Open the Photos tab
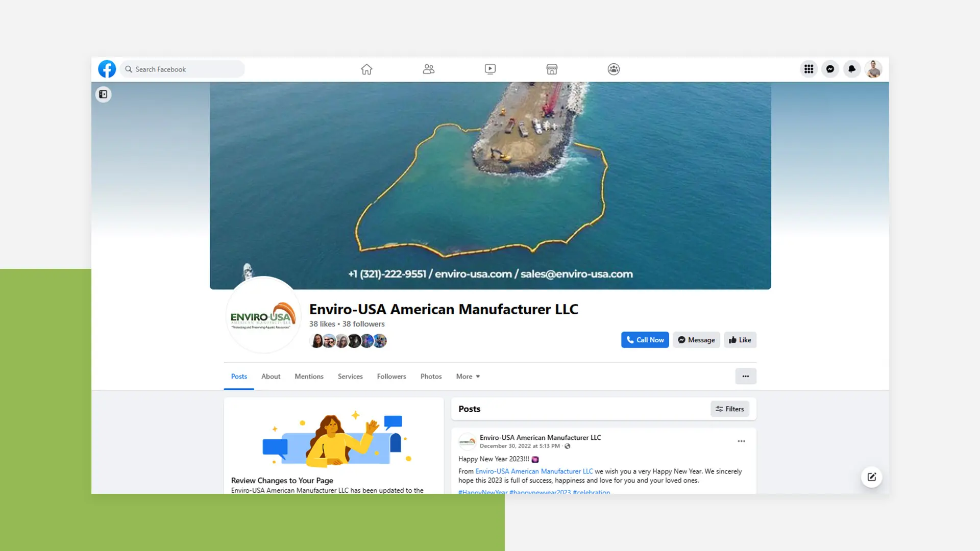The image size is (980, 551). (431, 377)
